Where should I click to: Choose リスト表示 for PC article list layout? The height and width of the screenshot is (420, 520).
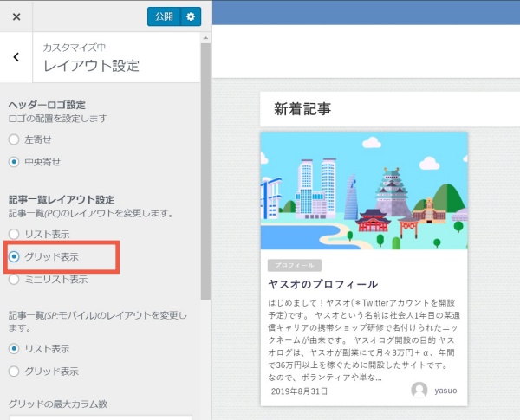click(14, 234)
